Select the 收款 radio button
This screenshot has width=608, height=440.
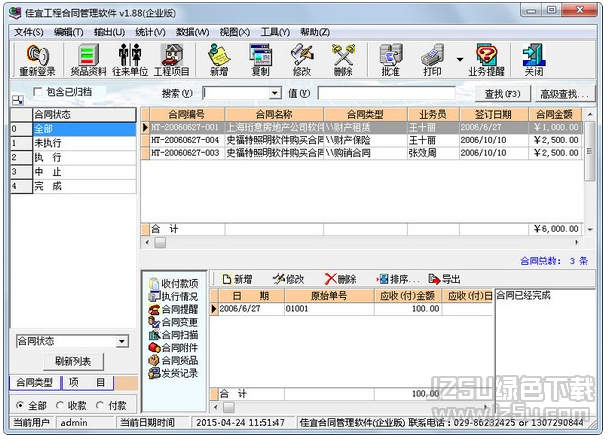(x=59, y=405)
